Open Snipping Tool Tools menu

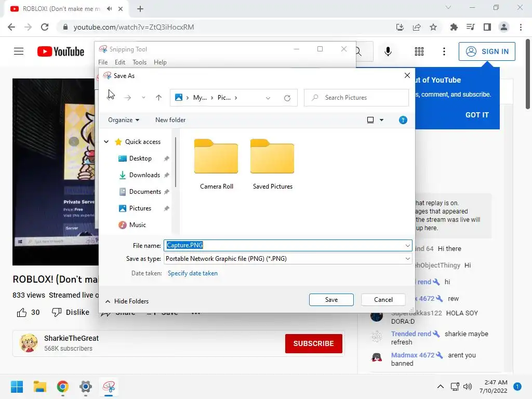[139, 62]
